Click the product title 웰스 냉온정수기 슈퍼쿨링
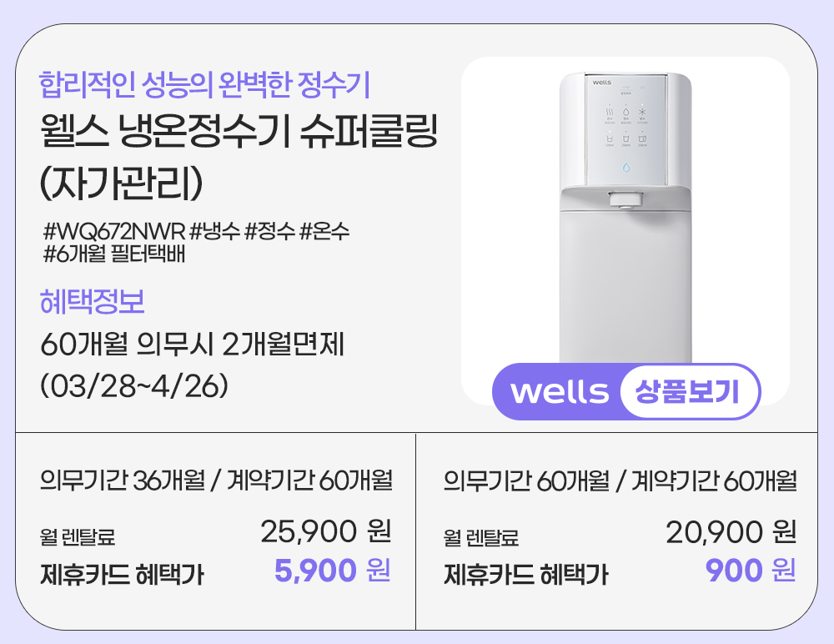The height and width of the screenshot is (644, 834). coord(239,133)
